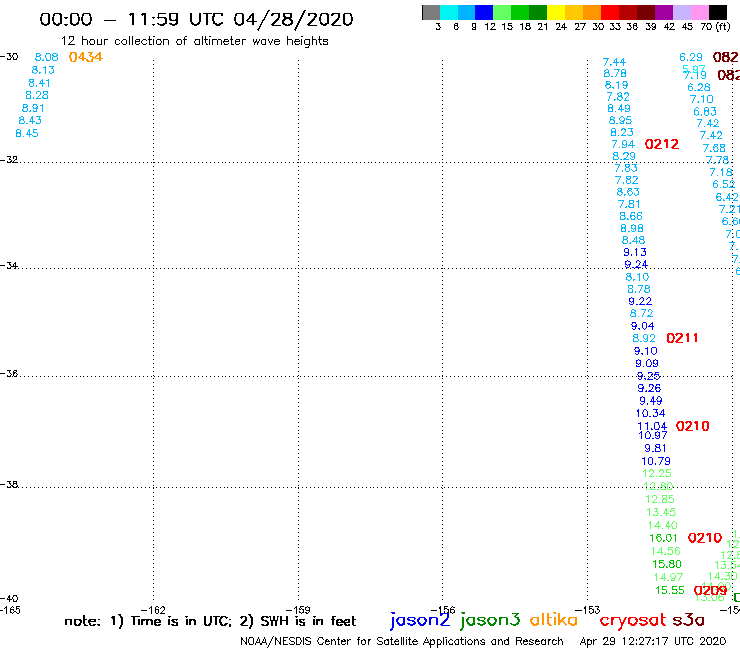Image resolution: width=740 pixels, height=650 pixels.
Task: Click the 7.44 wave height reading
Action: click(614, 62)
